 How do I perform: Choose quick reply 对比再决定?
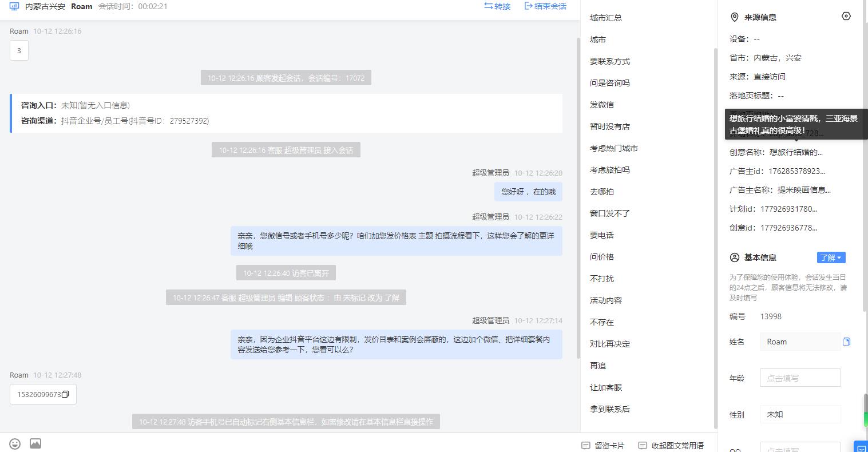(x=610, y=344)
